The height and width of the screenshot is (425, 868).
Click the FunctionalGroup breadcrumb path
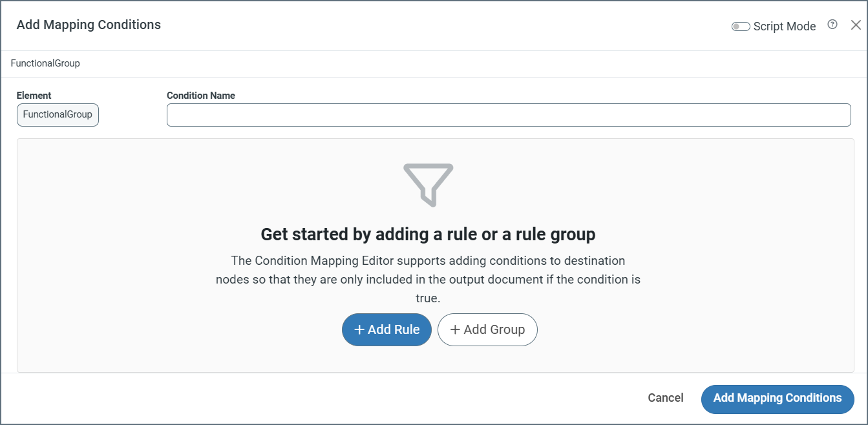pos(45,63)
